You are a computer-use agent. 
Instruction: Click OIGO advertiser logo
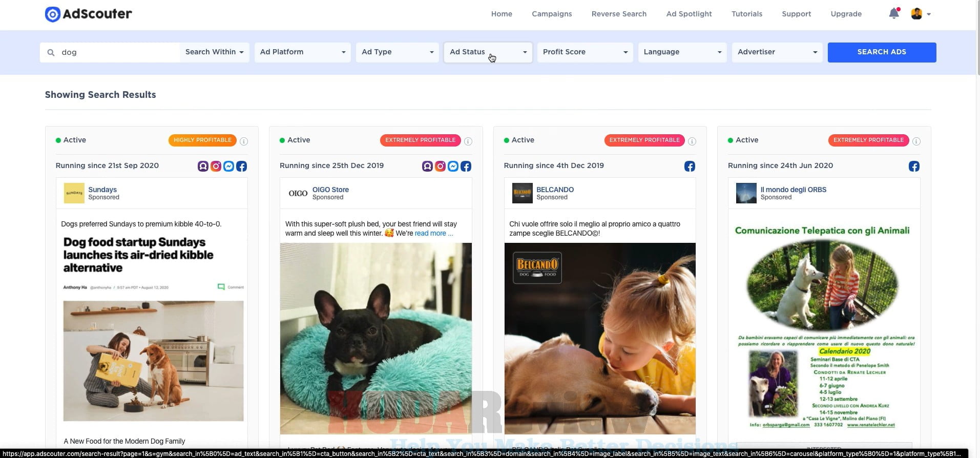pos(298,193)
